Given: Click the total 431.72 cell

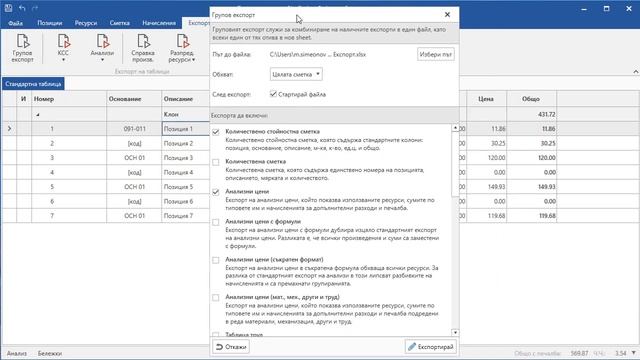Looking at the screenshot, I should 531,114.
